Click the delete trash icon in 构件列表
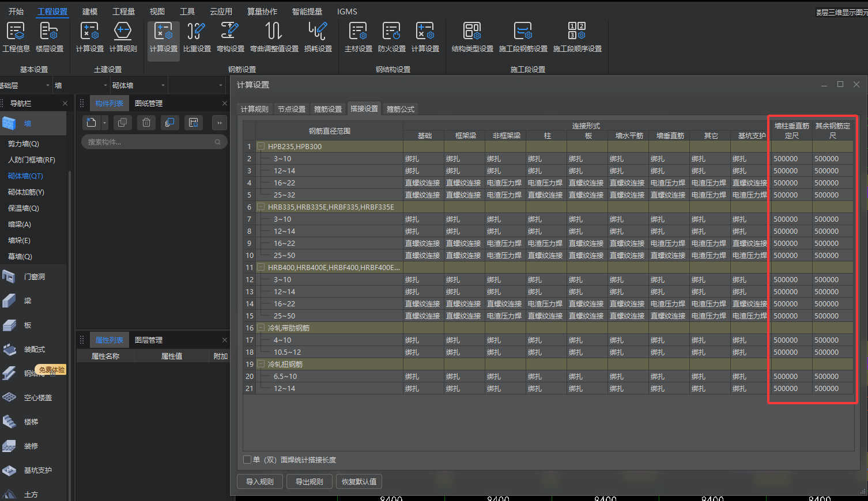This screenshot has height=501, width=868. point(146,123)
